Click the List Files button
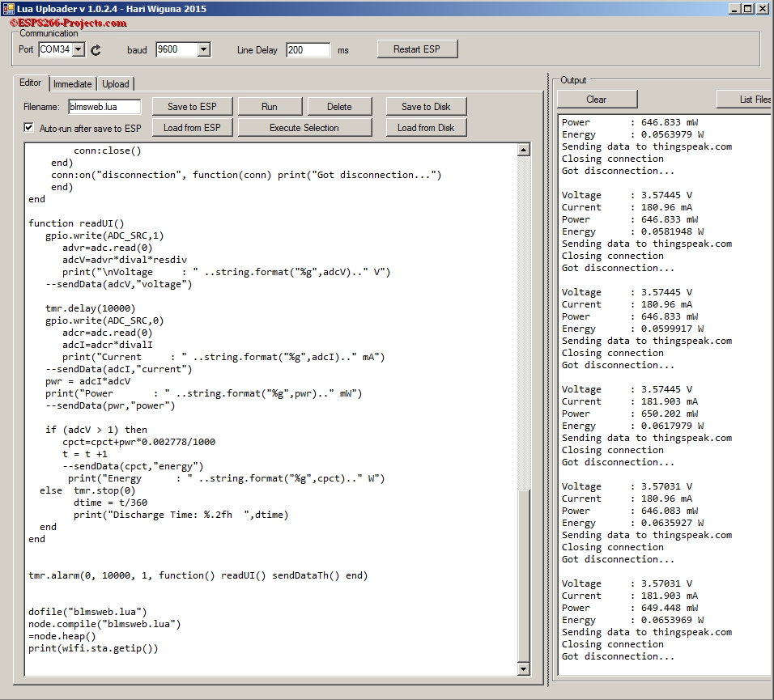The height and width of the screenshot is (700, 774). pyautogui.click(x=745, y=100)
